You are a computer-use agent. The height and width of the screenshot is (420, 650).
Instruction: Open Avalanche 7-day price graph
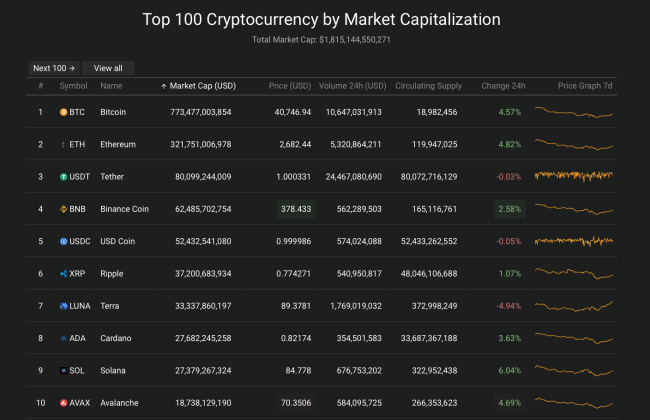click(x=574, y=403)
